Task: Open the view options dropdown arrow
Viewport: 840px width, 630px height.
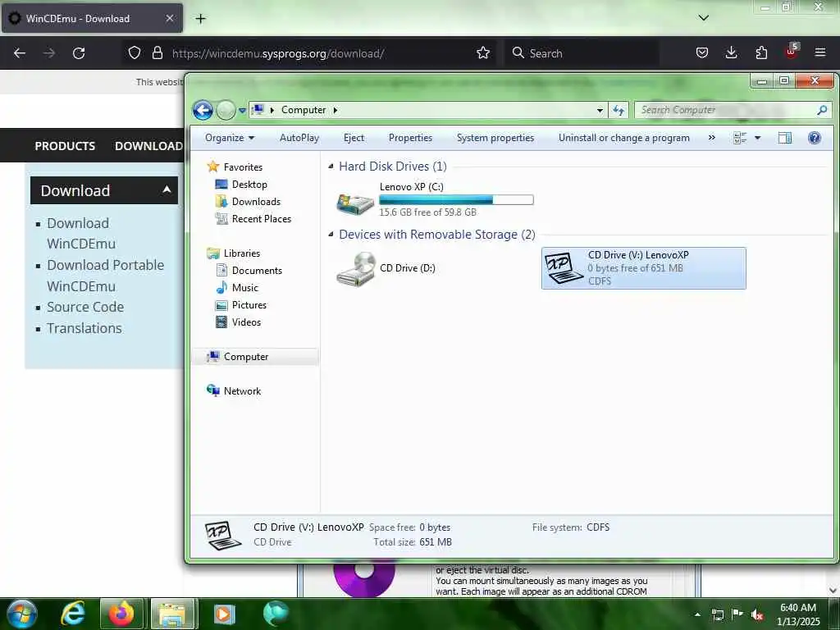Action: [x=757, y=138]
